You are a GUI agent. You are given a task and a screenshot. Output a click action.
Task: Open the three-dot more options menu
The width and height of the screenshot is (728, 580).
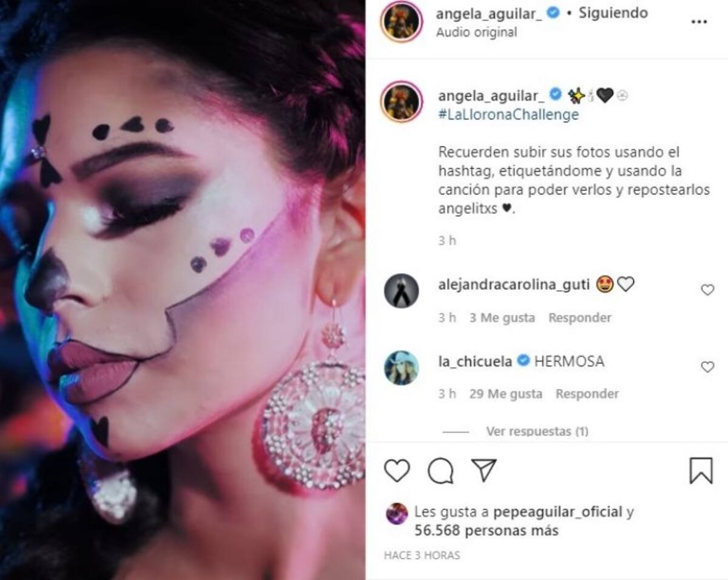[x=699, y=21]
